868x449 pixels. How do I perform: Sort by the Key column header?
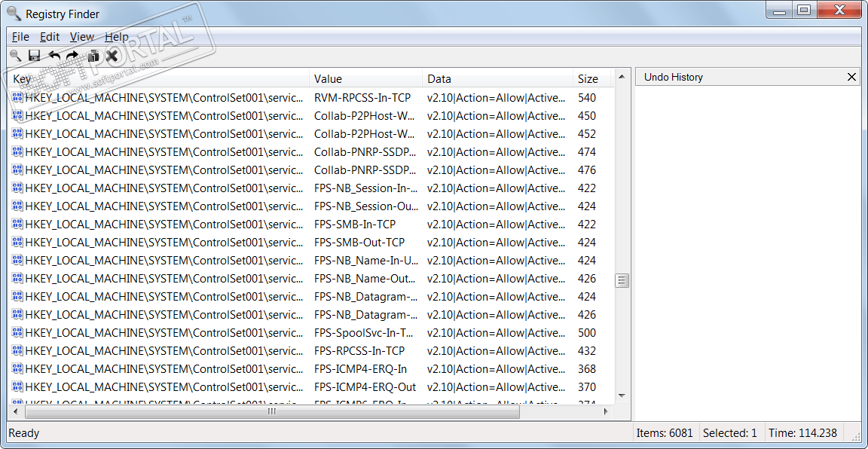point(160,78)
